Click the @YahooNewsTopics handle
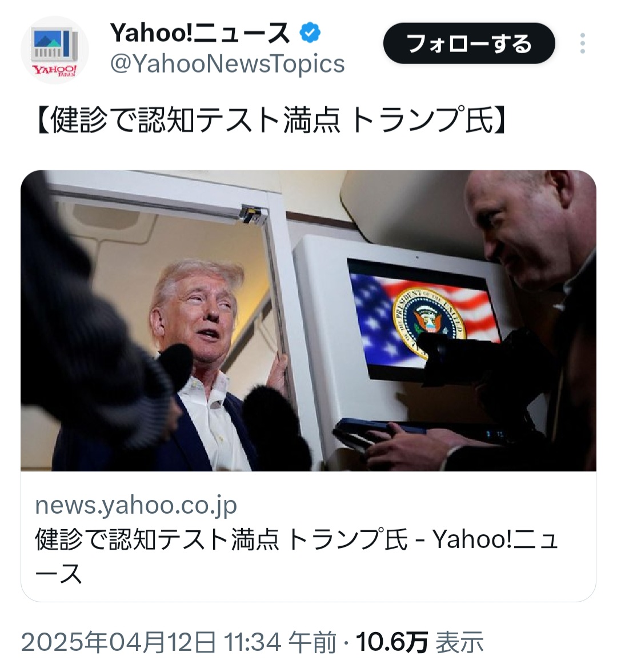This screenshot has height=672, width=617. coord(227,64)
